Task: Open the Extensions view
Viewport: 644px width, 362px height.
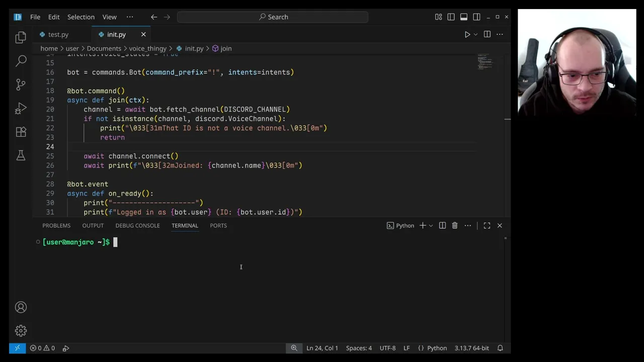Action: coord(21,132)
